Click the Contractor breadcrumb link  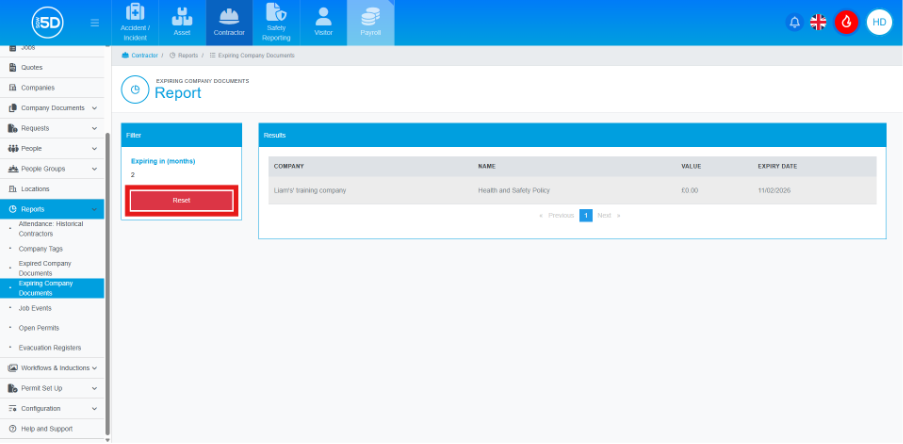[x=144, y=56]
